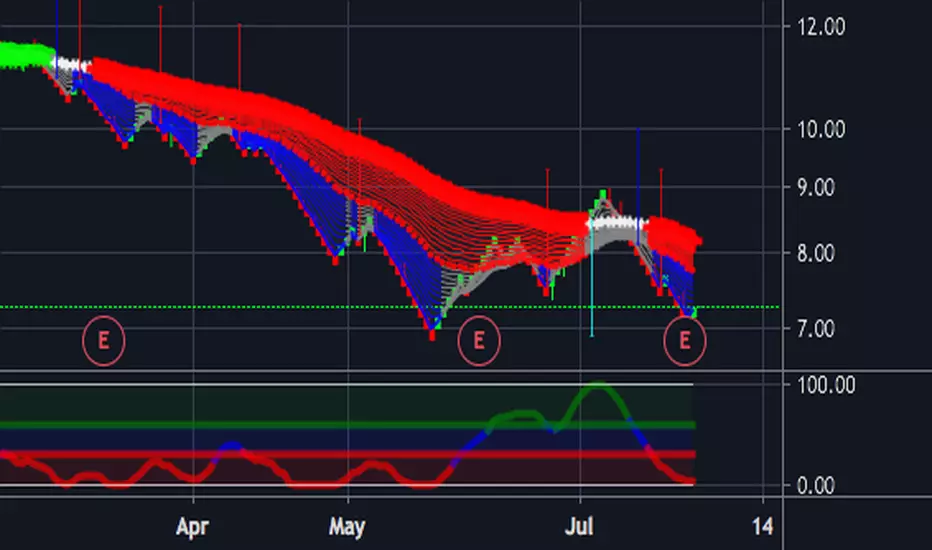Click the May label on time axis

click(347, 527)
